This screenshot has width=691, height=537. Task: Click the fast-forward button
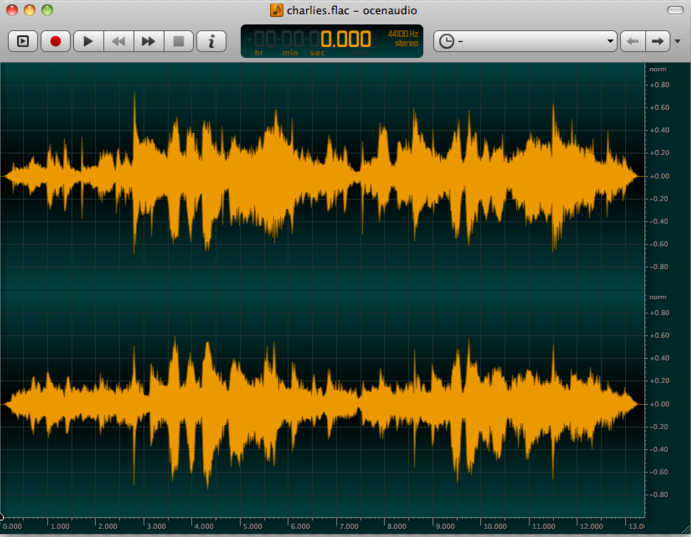tap(149, 41)
